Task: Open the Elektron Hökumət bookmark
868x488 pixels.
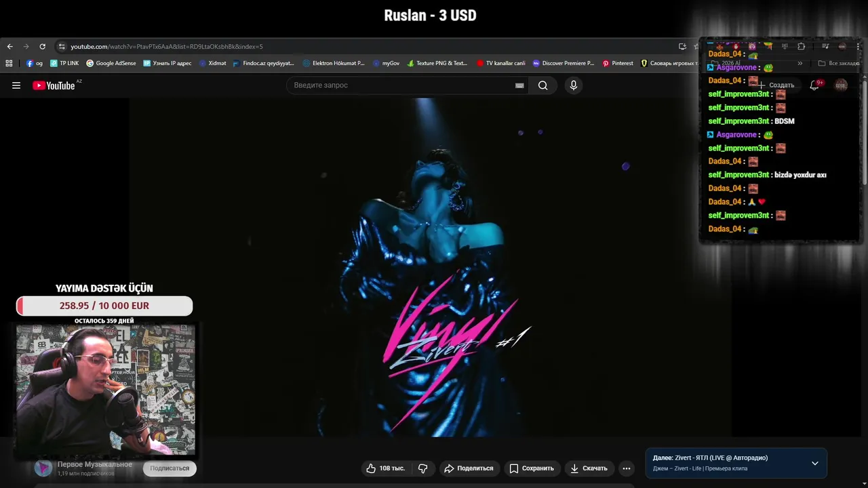Action: point(334,63)
